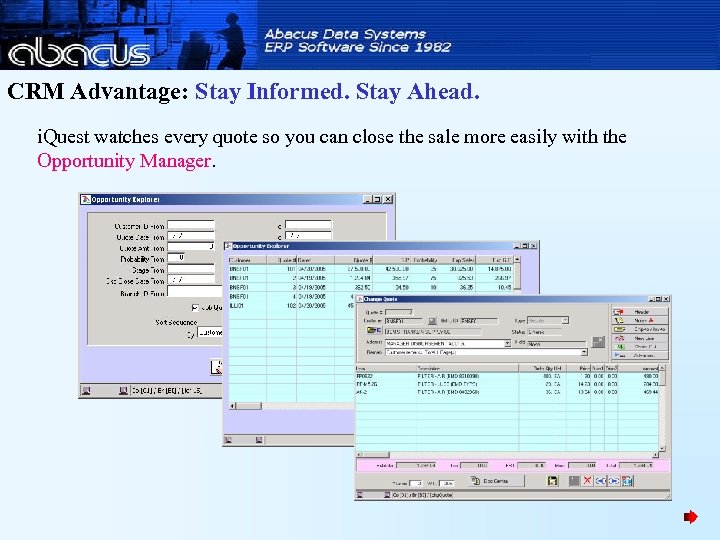Click second status bar icon in Opportunity Explorer list window
Image resolution: width=720 pixels, height=540 pixels.
point(259,440)
